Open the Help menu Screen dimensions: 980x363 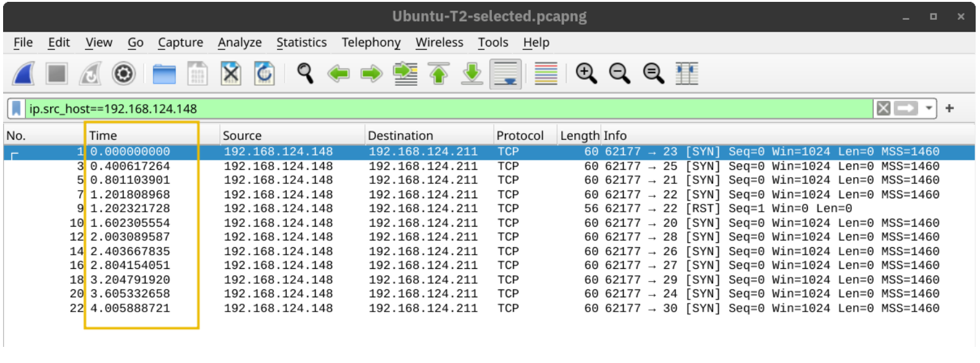[x=536, y=42]
